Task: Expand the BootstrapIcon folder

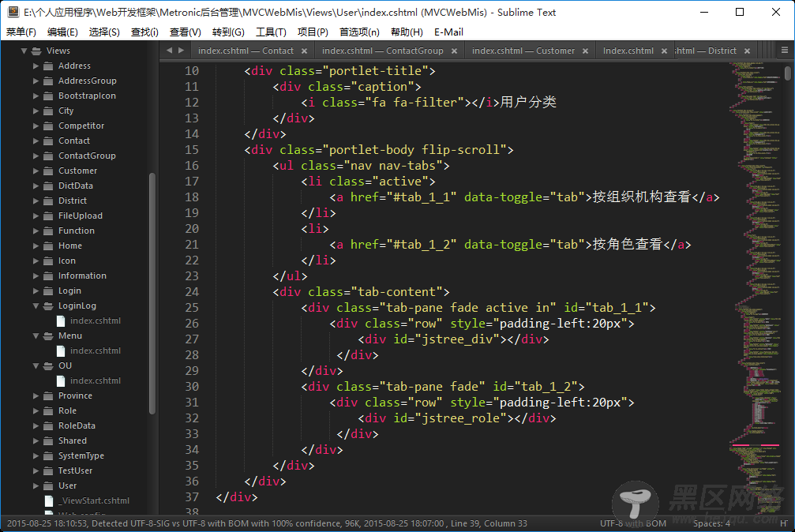Action: (36, 96)
